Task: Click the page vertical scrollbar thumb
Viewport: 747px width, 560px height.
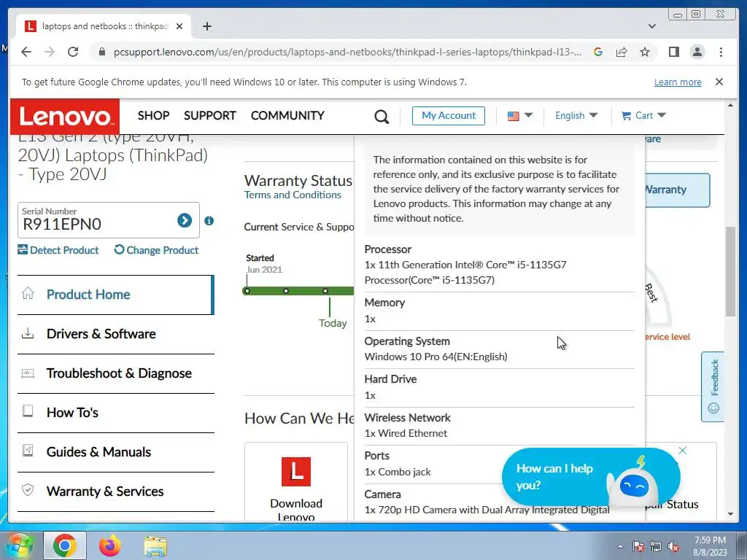Action: (730, 271)
